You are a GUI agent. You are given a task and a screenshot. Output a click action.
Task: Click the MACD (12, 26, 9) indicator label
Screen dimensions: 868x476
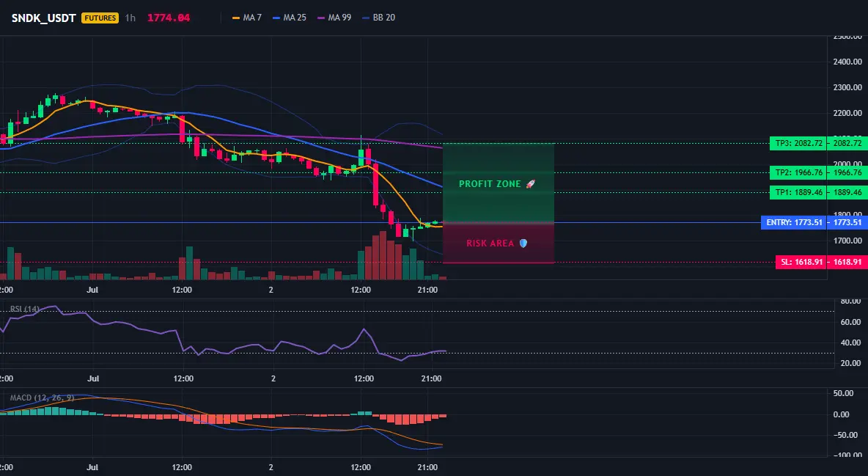pyautogui.click(x=42, y=398)
